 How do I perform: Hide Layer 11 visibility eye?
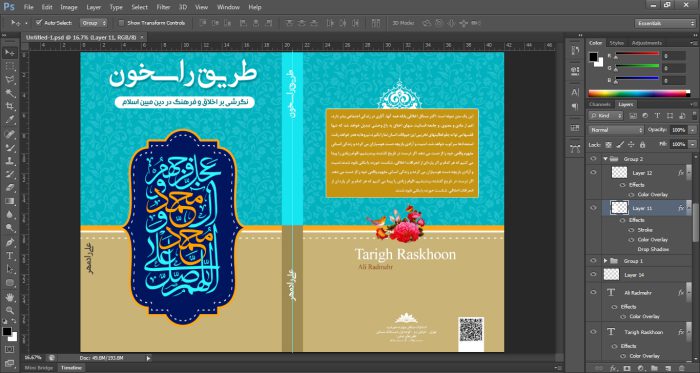tap(593, 207)
